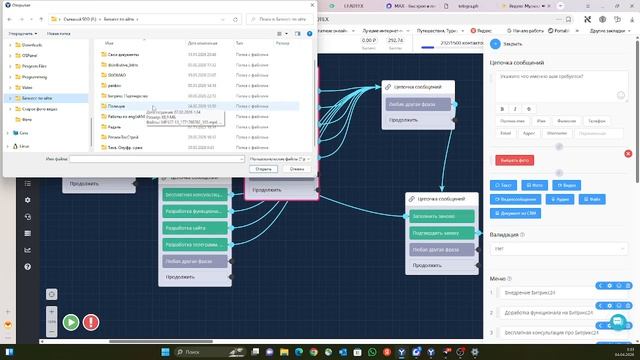Viewport: 640px width, 360px height.
Task: Click Новая папка in the dialog toolbar
Action: click(58, 33)
